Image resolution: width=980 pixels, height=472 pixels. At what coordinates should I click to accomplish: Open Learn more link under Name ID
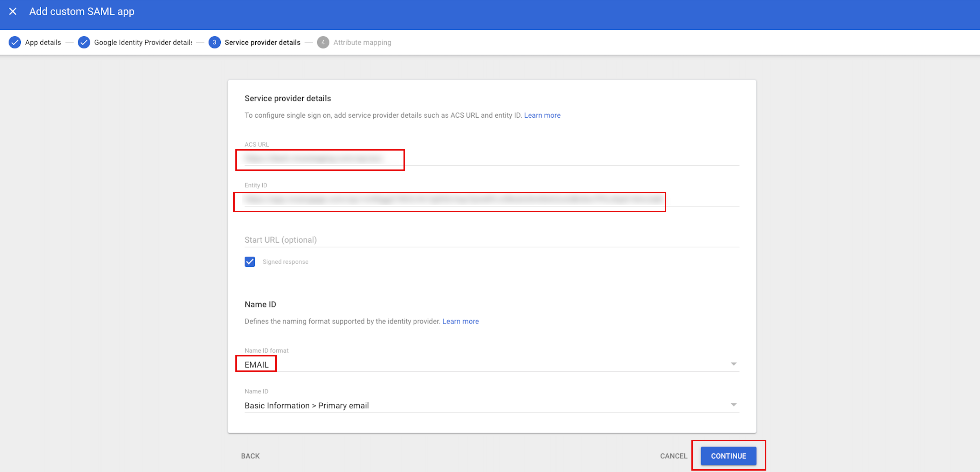[x=460, y=321]
